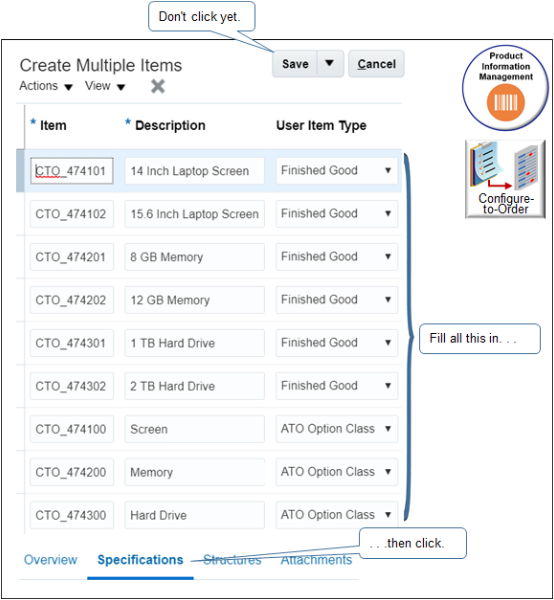This screenshot has height=600, width=554.
Task: Click the Configure-to-Order icon
Action: [505, 179]
